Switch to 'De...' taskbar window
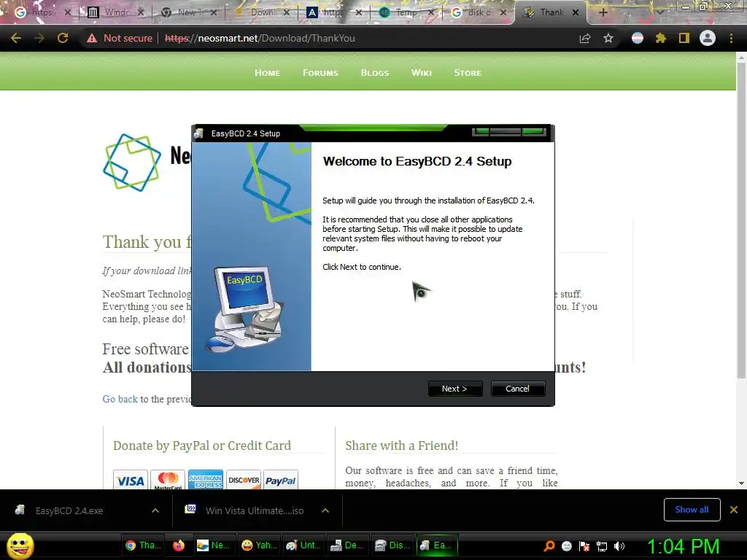The height and width of the screenshot is (560, 747). click(347, 545)
